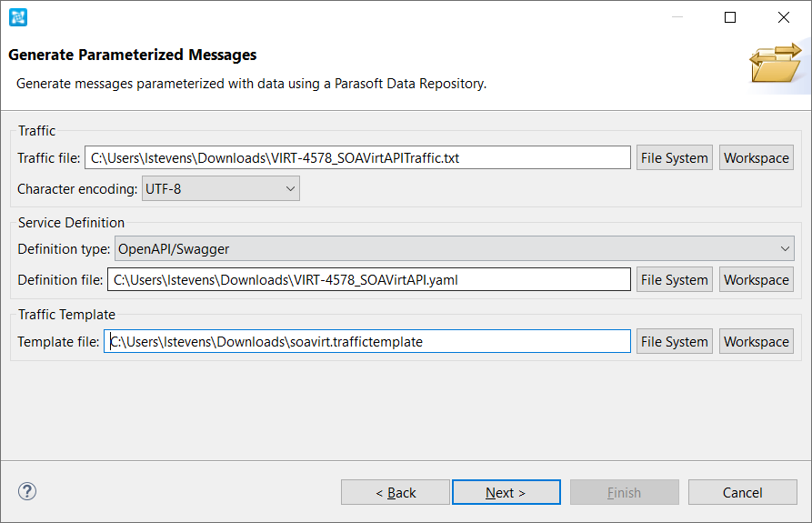Maximize the dialog window
812x523 pixels.
[x=729, y=17]
